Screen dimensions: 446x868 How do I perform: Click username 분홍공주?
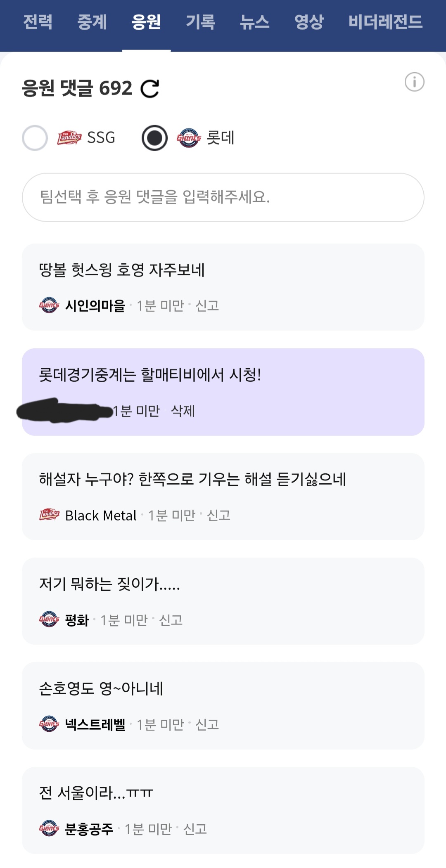pos(89,829)
